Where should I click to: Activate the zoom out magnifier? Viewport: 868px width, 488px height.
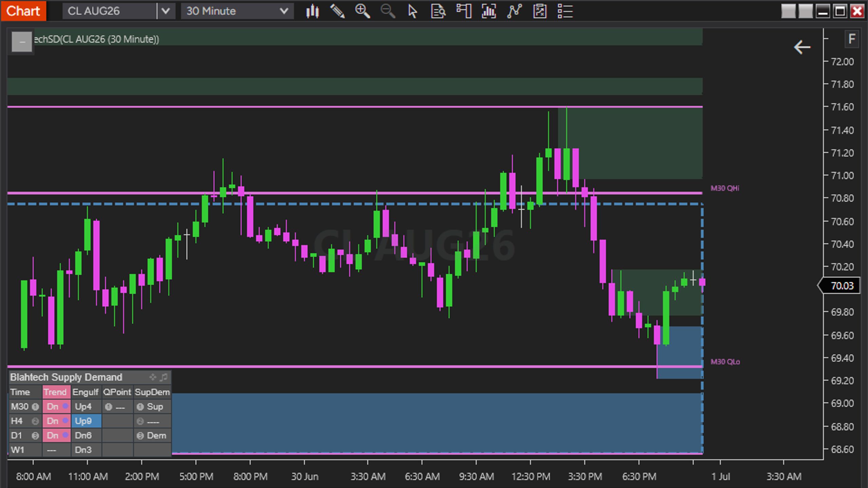point(388,11)
